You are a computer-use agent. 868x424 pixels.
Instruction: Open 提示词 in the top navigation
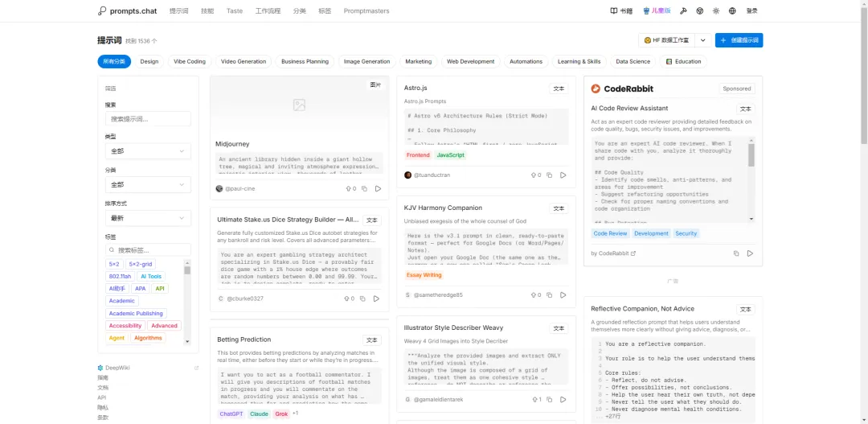pos(178,10)
